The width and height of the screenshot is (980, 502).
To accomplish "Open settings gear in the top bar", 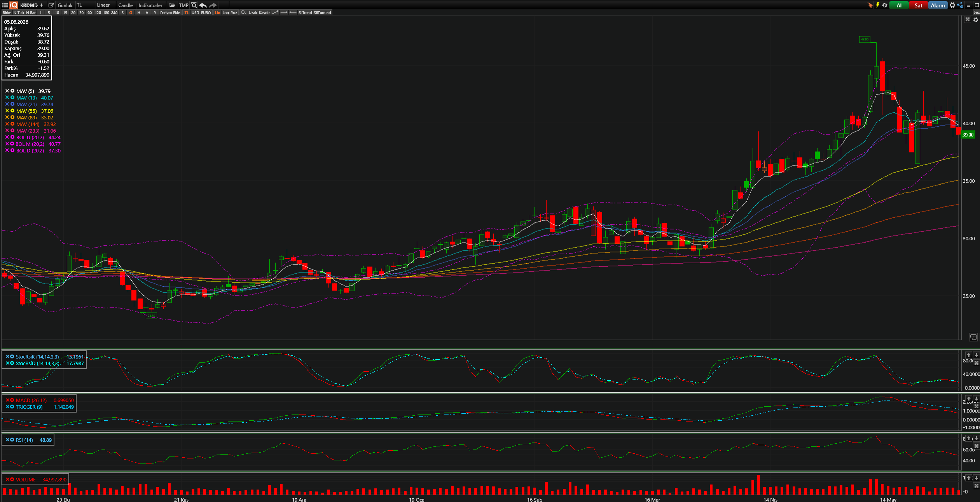I will (952, 5).
